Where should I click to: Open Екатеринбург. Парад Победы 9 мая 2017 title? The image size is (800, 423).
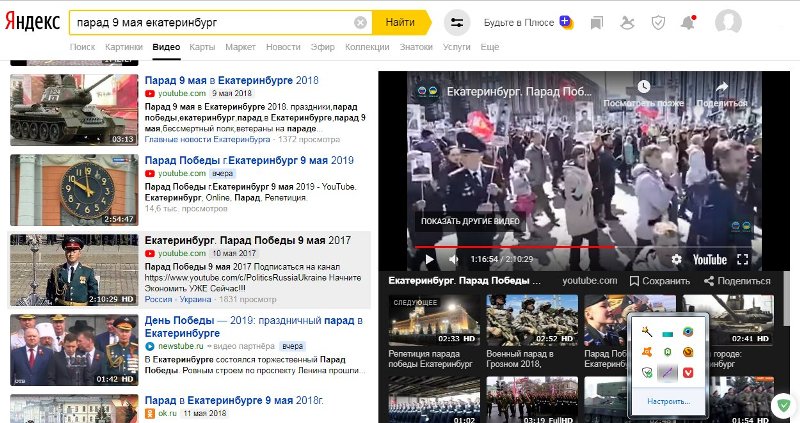(x=247, y=240)
